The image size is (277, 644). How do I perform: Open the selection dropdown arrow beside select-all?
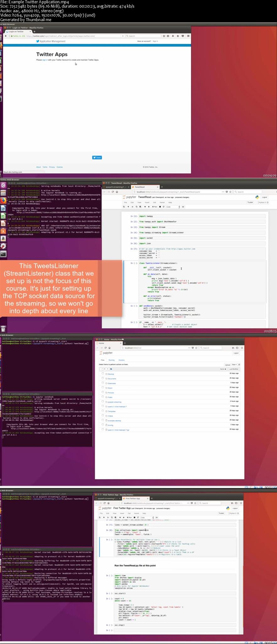click(108, 369)
